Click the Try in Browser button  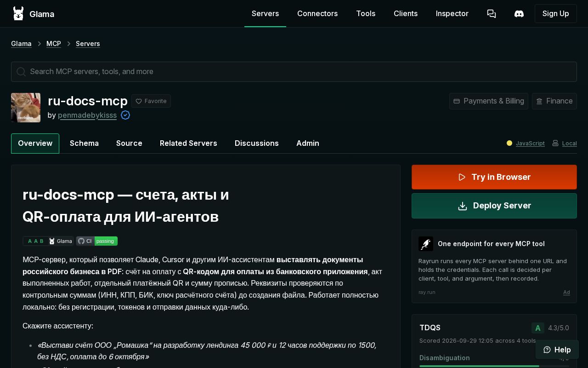click(x=494, y=177)
